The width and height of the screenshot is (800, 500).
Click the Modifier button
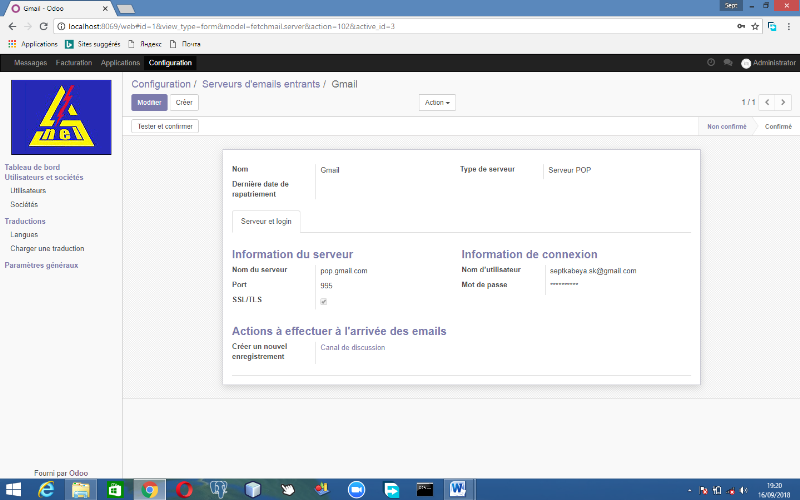[149, 102]
